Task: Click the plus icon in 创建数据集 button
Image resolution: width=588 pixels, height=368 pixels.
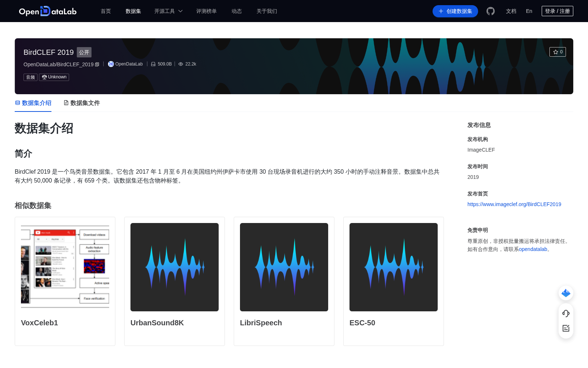Action: (x=441, y=11)
